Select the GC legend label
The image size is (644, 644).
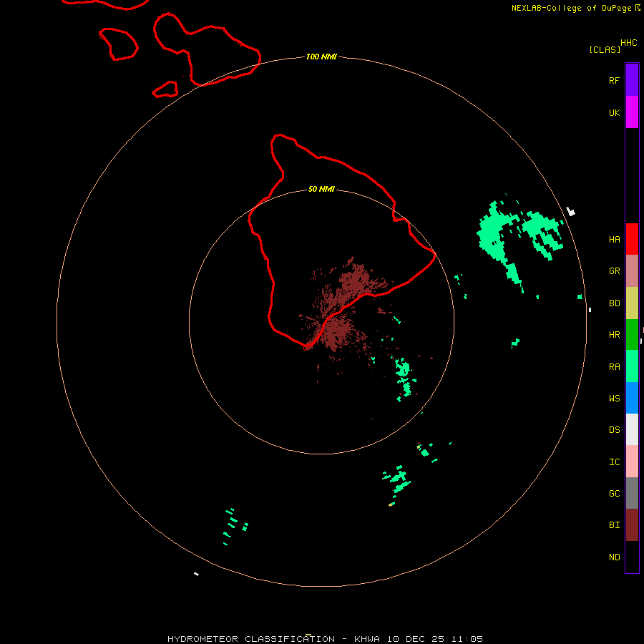[614, 493]
